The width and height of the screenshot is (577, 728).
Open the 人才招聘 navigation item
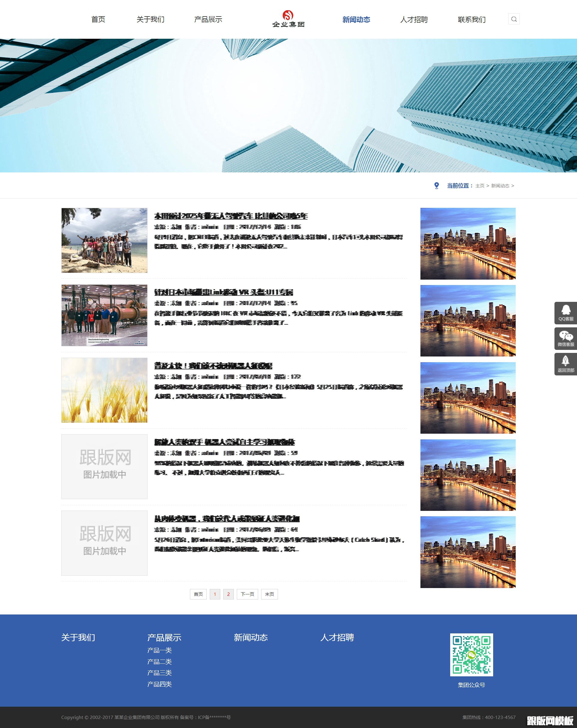coord(414,19)
